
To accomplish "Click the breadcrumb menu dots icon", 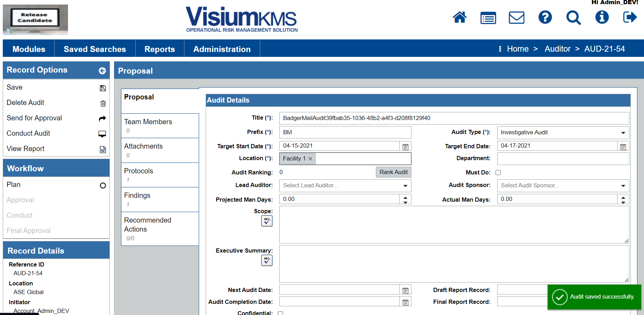I will [x=500, y=49].
